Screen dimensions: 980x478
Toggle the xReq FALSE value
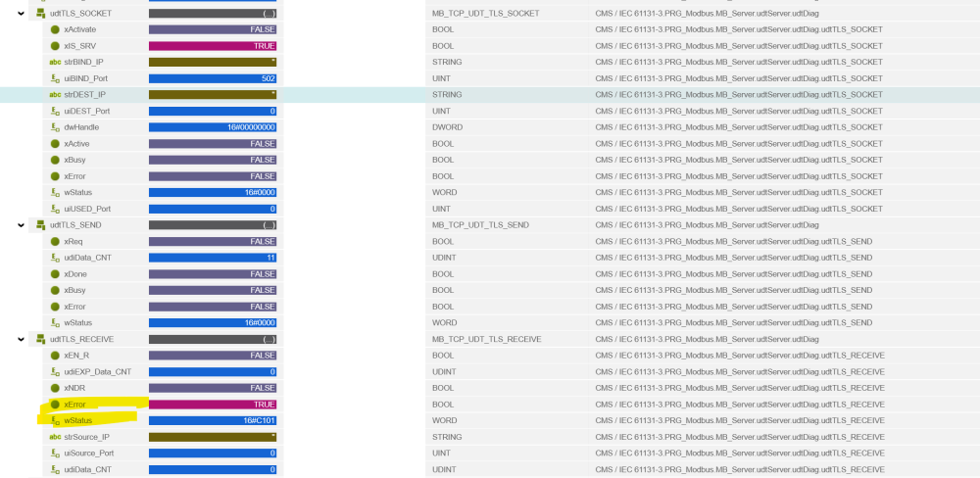tap(213, 241)
